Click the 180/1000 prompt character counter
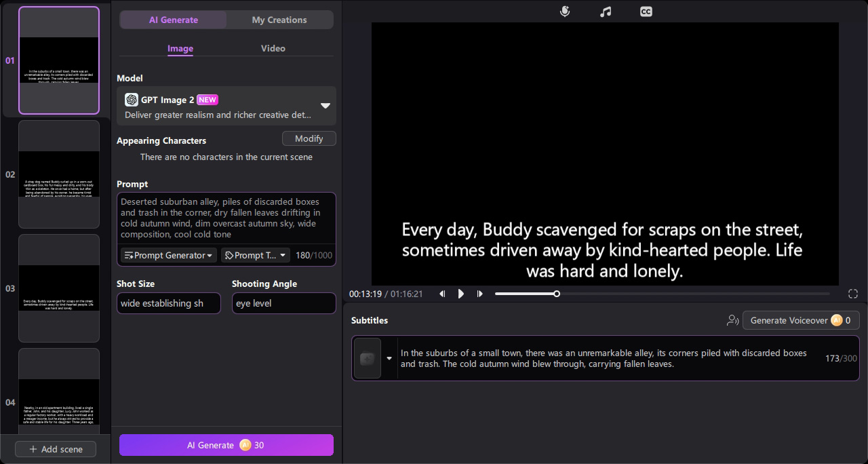868x464 pixels. pos(314,255)
